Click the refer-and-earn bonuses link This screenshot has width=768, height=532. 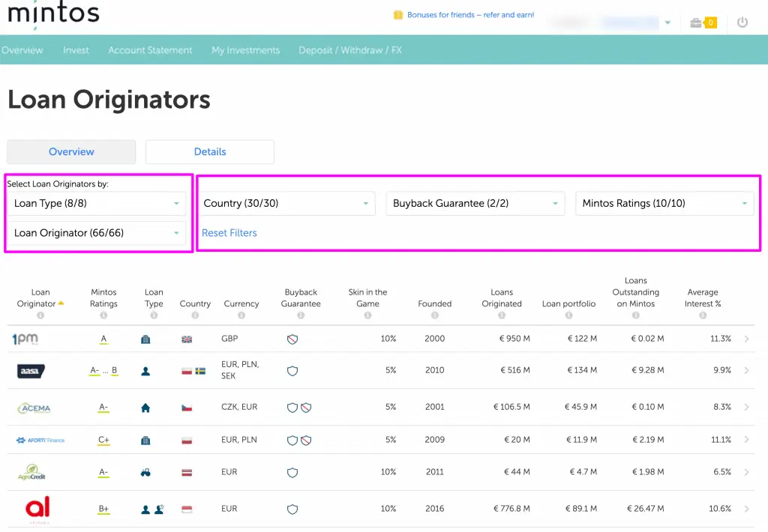click(x=471, y=14)
